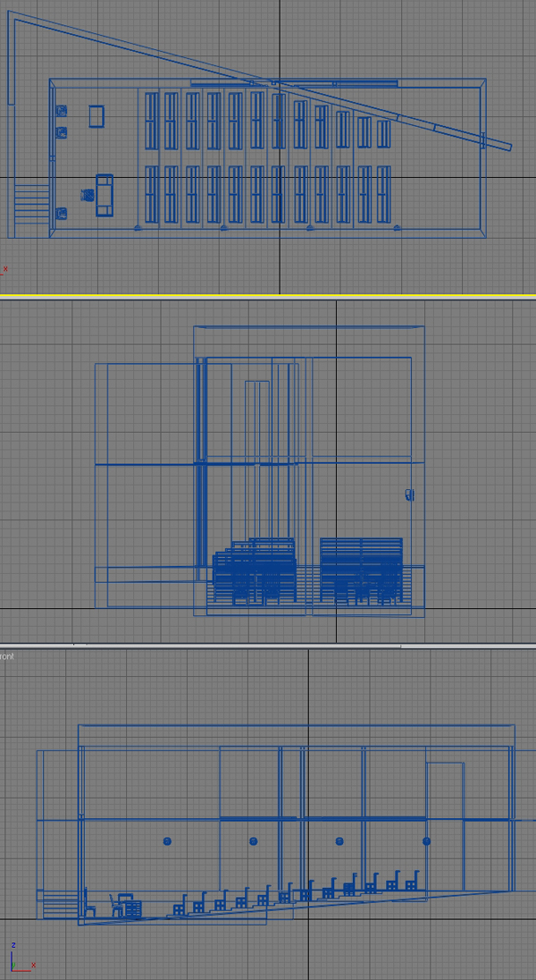Select the right group of seats in middle viewport
This screenshot has width=536, height=980.
pyautogui.click(x=361, y=570)
